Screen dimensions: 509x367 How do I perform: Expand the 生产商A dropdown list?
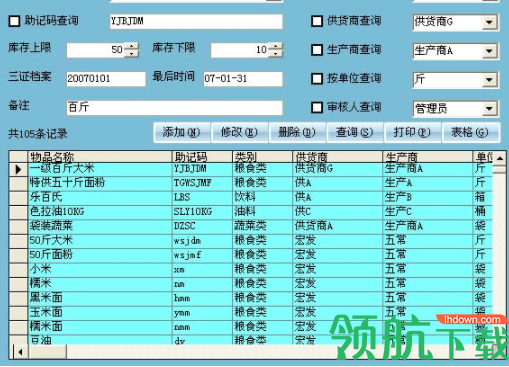489,51
